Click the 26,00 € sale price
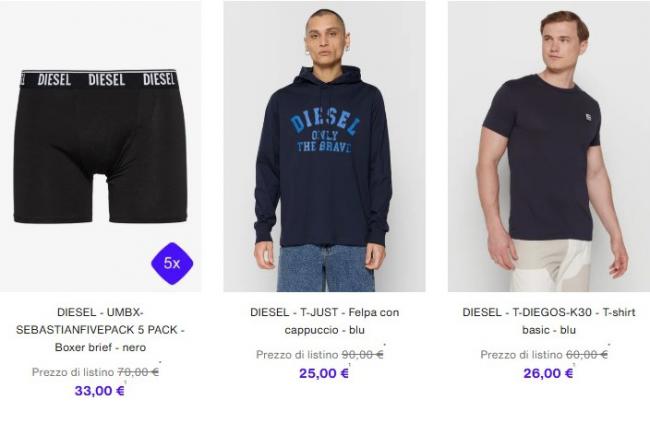The height and width of the screenshot is (423, 650). coord(548,373)
